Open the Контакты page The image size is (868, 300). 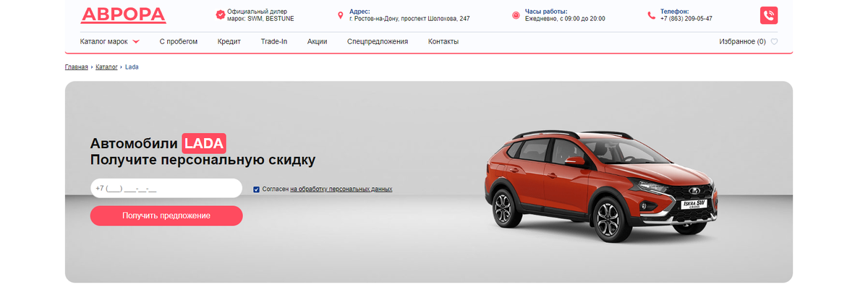443,41
